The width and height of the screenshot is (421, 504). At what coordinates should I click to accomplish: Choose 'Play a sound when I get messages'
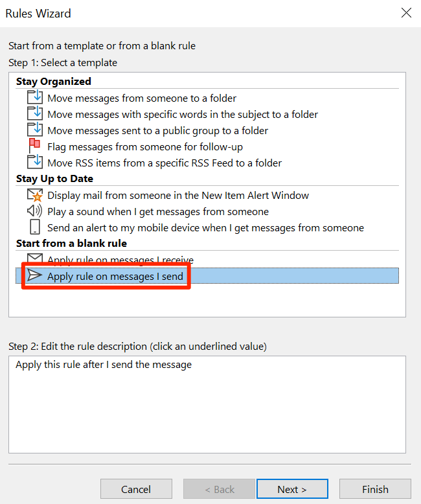158,211
